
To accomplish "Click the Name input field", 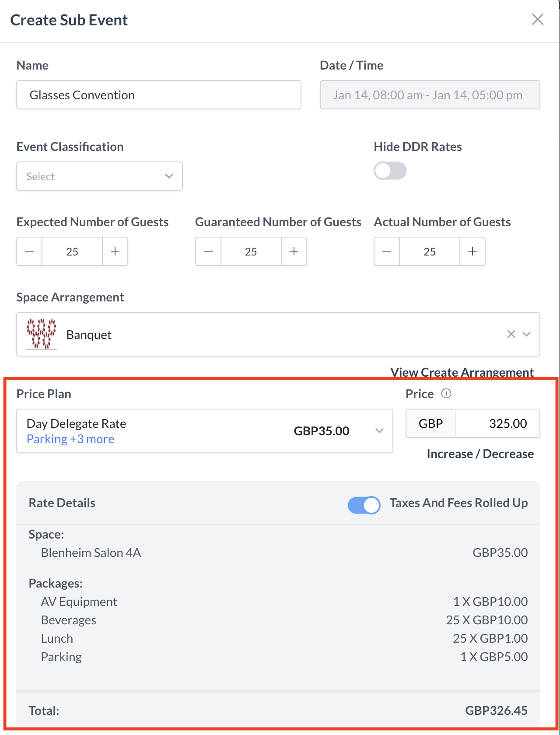I will [x=159, y=95].
